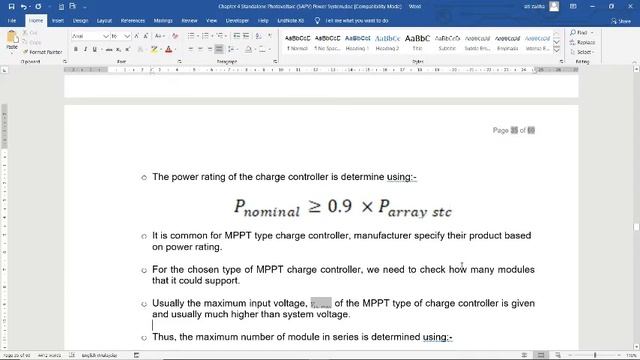Align text to the left

coord(191,49)
